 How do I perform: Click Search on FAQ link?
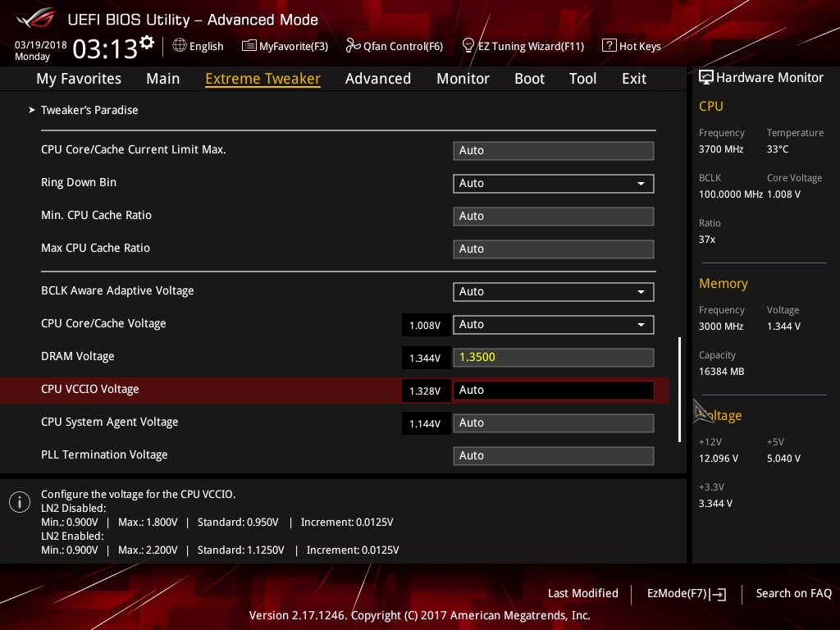(793, 593)
